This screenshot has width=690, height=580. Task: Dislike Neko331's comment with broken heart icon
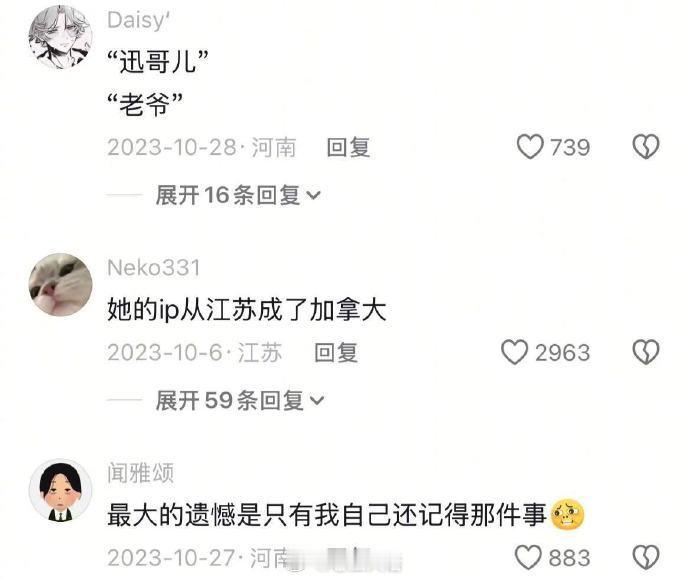tap(646, 352)
